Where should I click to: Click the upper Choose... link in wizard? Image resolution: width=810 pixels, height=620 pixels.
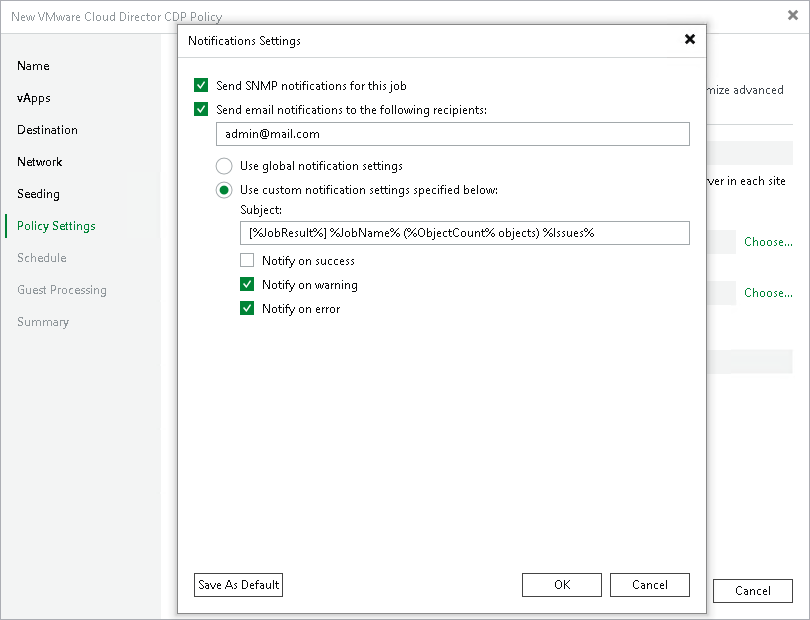click(768, 242)
